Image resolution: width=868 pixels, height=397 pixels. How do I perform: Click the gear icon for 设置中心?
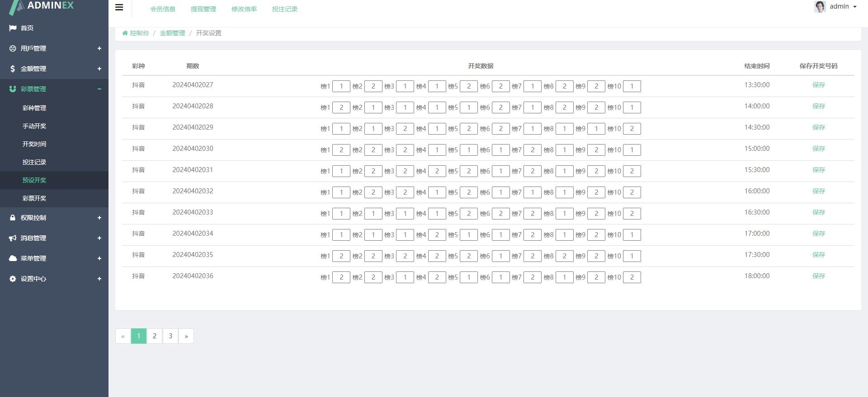point(13,279)
